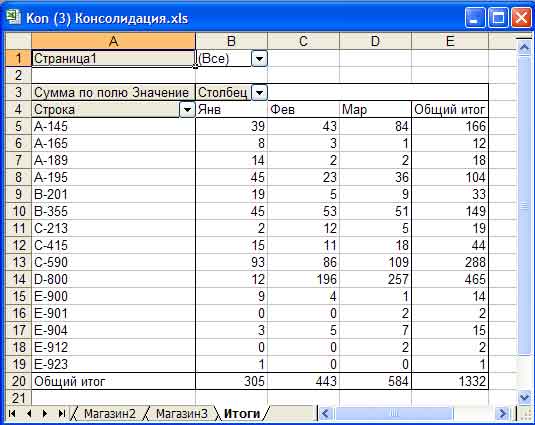The width and height of the screenshot is (535, 425).
Task: Select the C-415 row label
Action: (x=113, y=245)
